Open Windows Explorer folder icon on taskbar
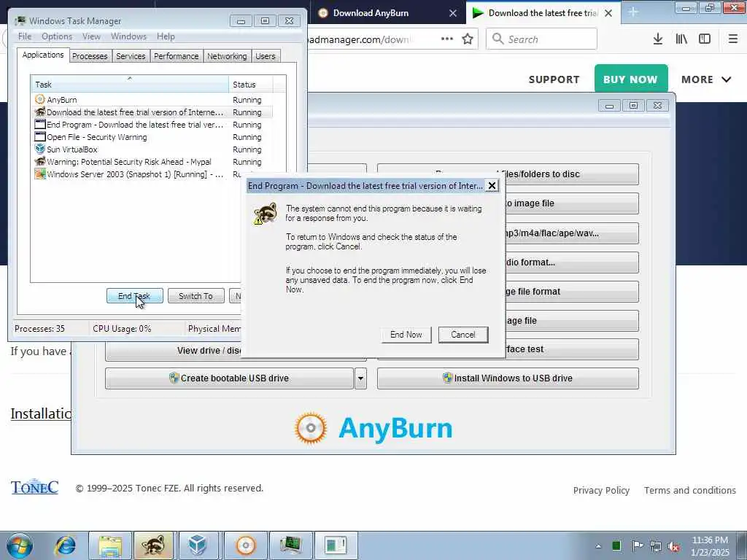The width and height of the screenshot is (747, 560). click(111, 545)
